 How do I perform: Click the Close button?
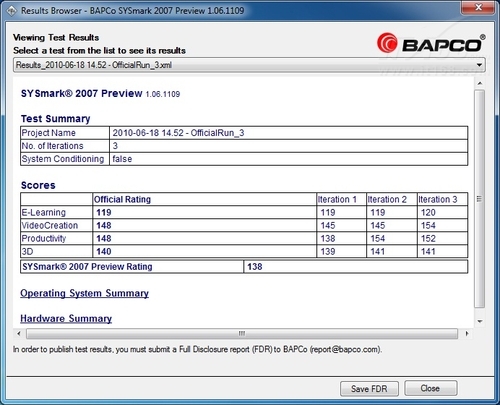[430, 388]
